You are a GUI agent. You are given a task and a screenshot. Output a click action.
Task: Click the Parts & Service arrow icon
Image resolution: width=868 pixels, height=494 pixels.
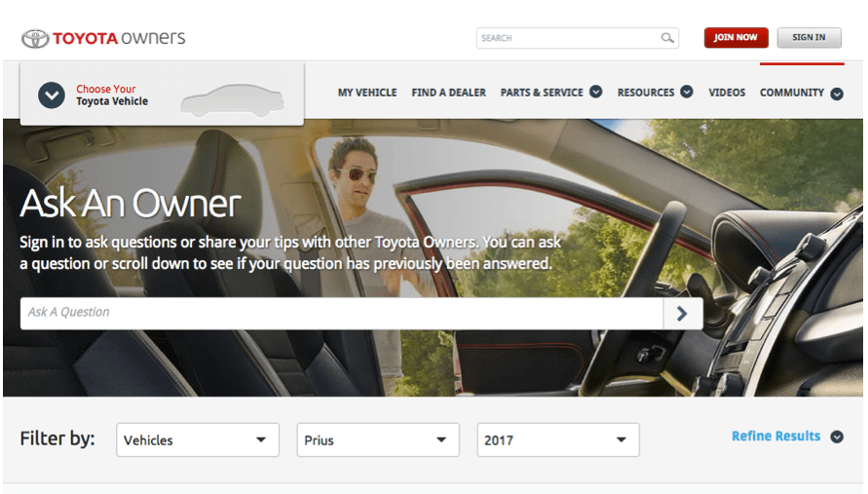[595, 93]
